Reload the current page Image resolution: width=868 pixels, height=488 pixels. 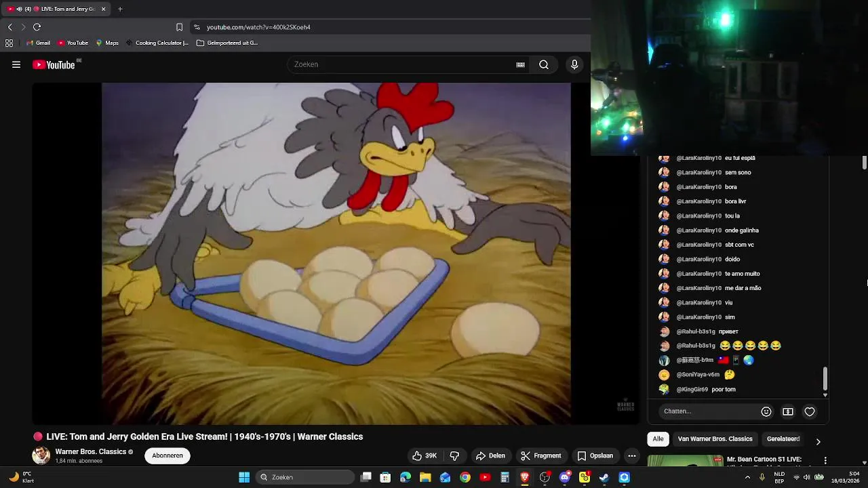37,27
